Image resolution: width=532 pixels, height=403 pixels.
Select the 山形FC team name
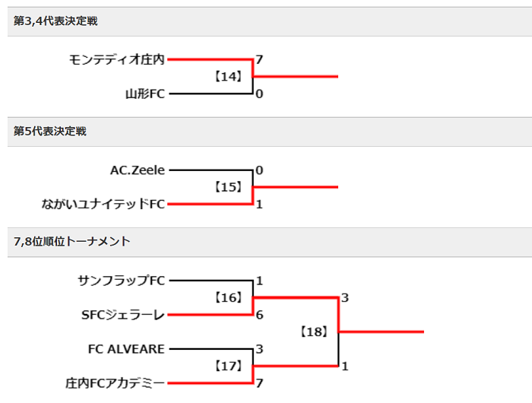(x=145, y=94)
